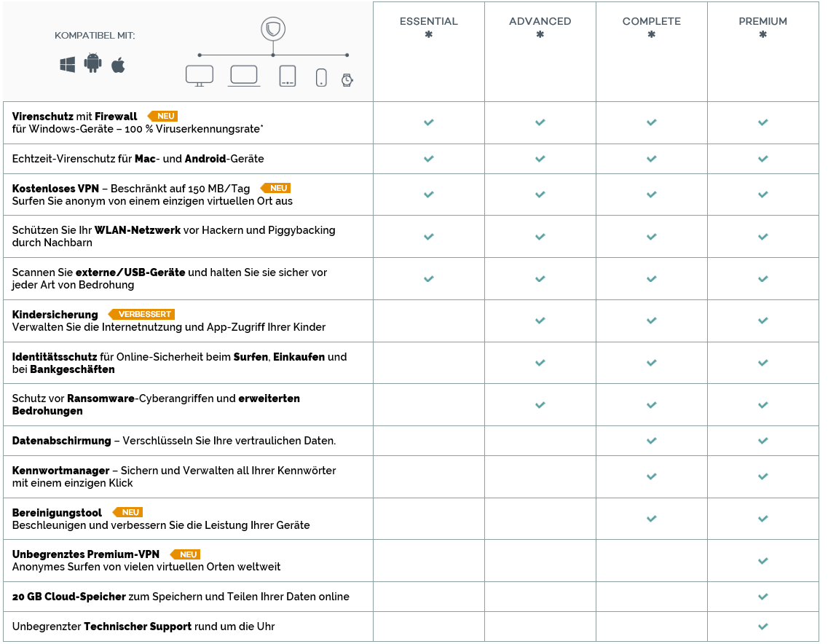
Task: Open the Advanced plan column header
Action: [540, 22]
